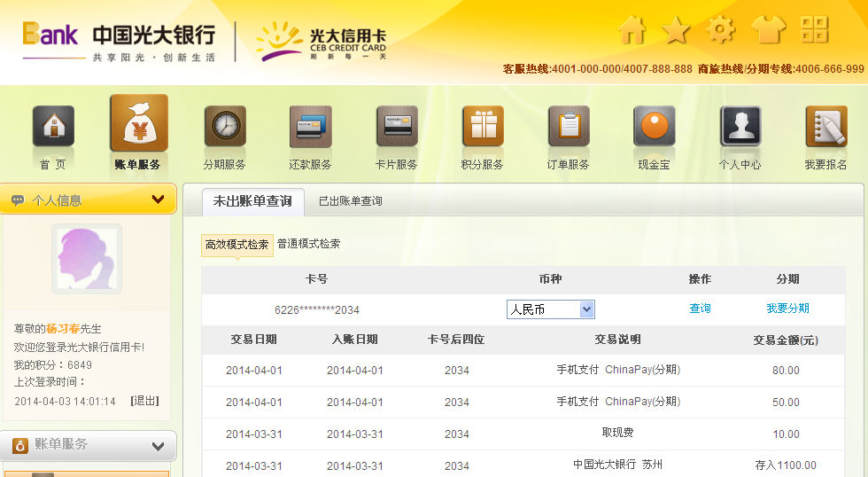Click the shirt skin theme icon
The width and height of the screenshot is (868, 477).
pyautogui.click(x=768, y=30)
